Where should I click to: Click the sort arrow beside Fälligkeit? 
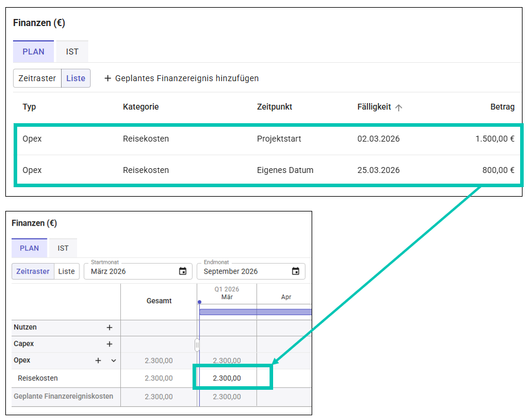click(399, 108)
